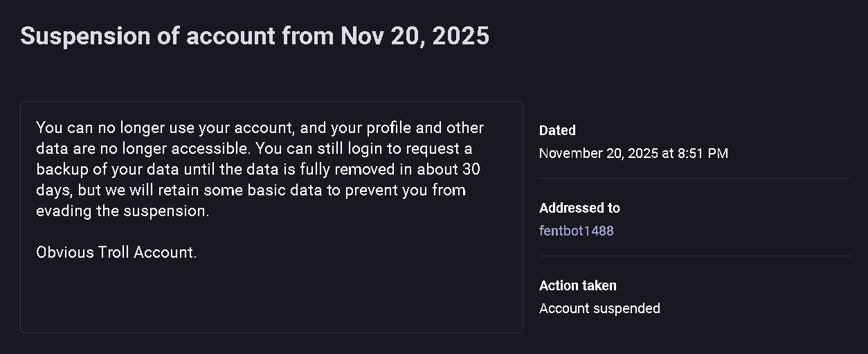
Task: Click the word 'backup' in the message
Action: coord(61,170)
